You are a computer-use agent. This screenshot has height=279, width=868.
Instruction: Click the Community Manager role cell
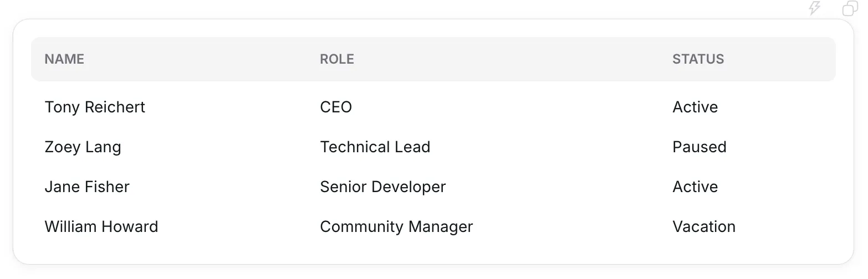click(x=396, y=226)
